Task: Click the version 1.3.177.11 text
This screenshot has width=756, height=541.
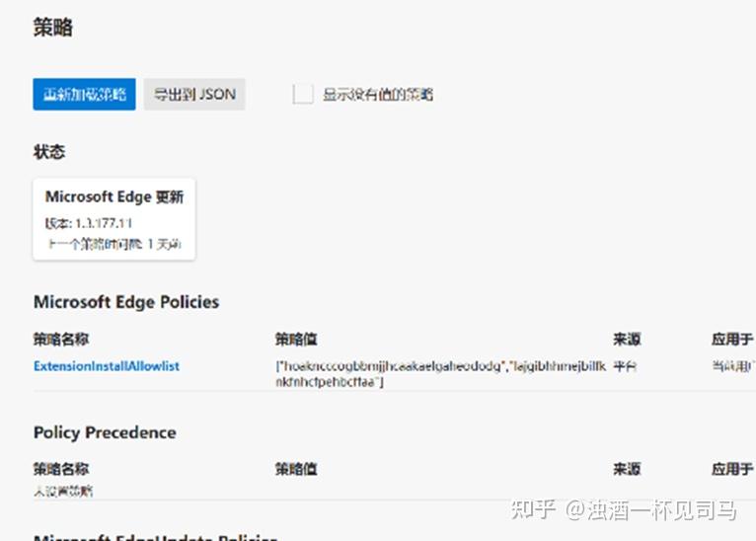Action: click(89, 223)
